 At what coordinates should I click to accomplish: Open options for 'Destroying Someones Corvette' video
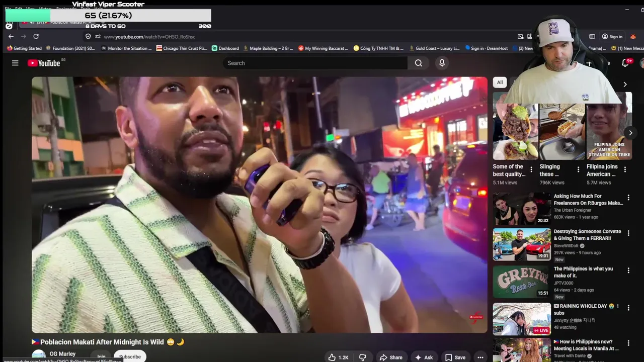point(628,233)
